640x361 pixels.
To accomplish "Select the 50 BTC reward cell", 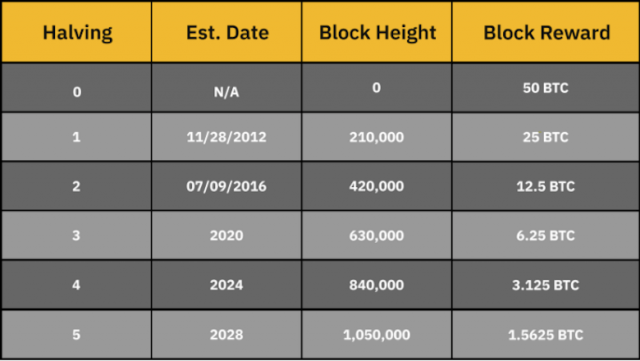I will (x=546, y=87).
